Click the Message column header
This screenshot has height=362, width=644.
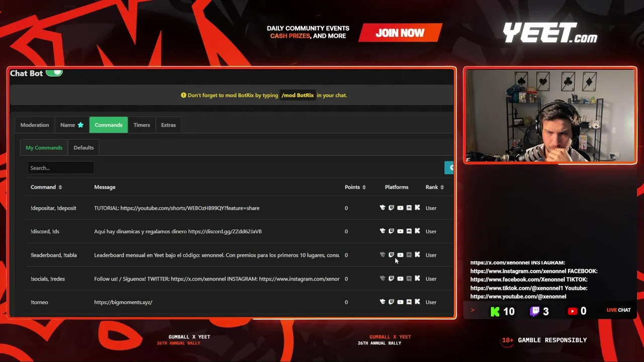coord(105,187)
